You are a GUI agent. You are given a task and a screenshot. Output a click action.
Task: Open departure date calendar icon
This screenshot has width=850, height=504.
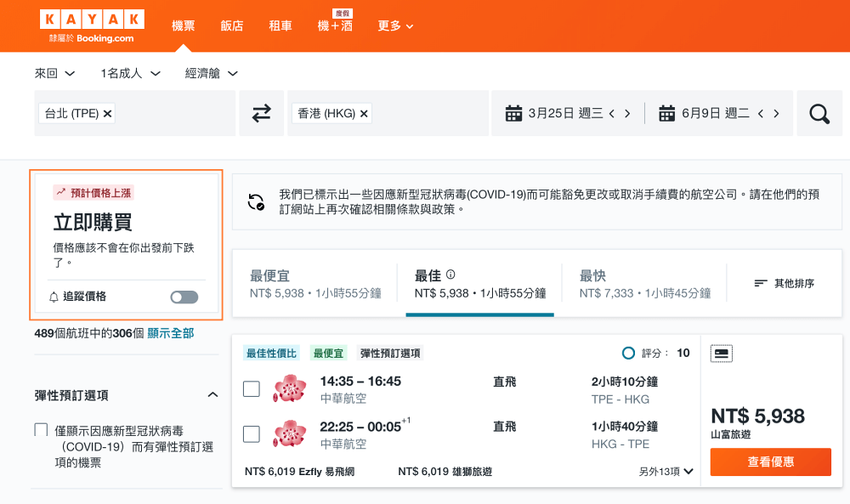tap(513, 113)
